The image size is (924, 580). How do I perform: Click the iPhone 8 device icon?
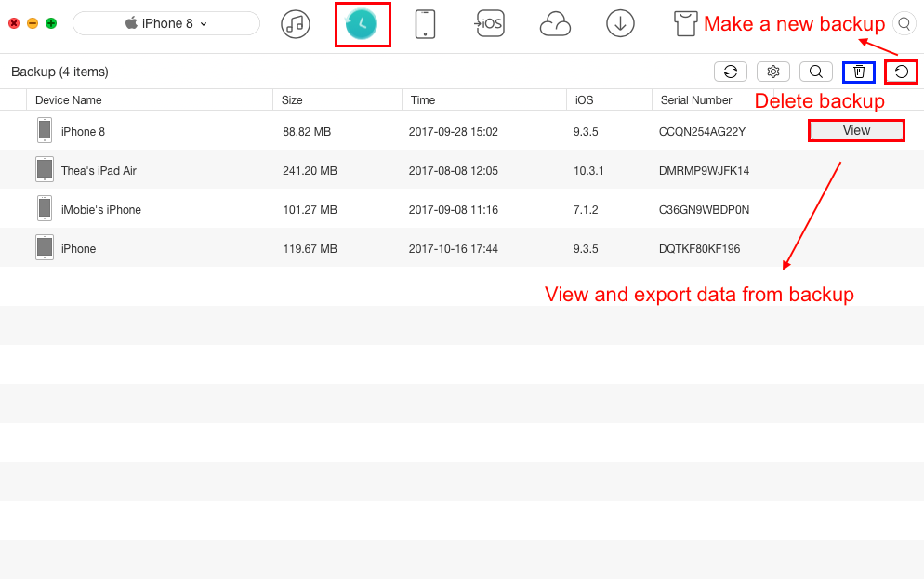[45, 130]
